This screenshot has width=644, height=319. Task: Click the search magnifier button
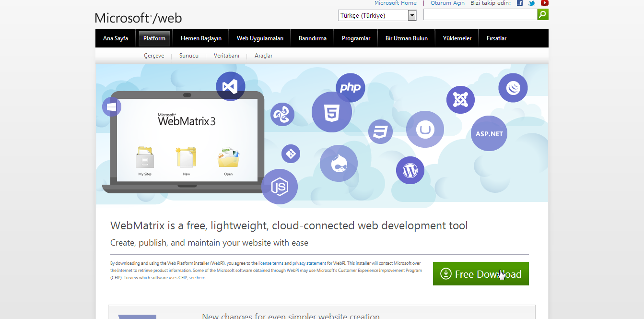(x=542, y=14)
